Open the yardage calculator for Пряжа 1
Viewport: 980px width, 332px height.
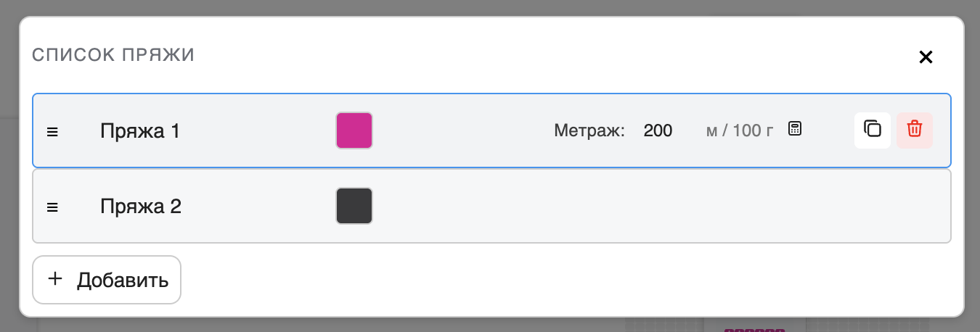[795, 130]
